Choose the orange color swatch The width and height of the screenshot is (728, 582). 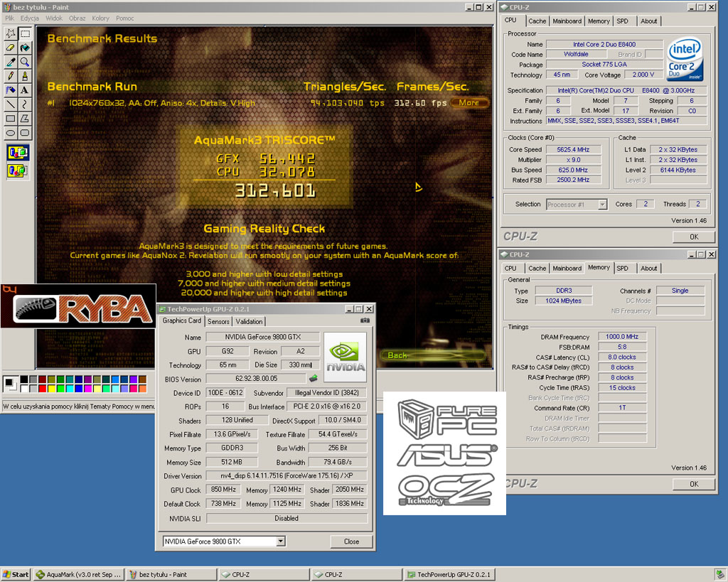coord(142,389)
